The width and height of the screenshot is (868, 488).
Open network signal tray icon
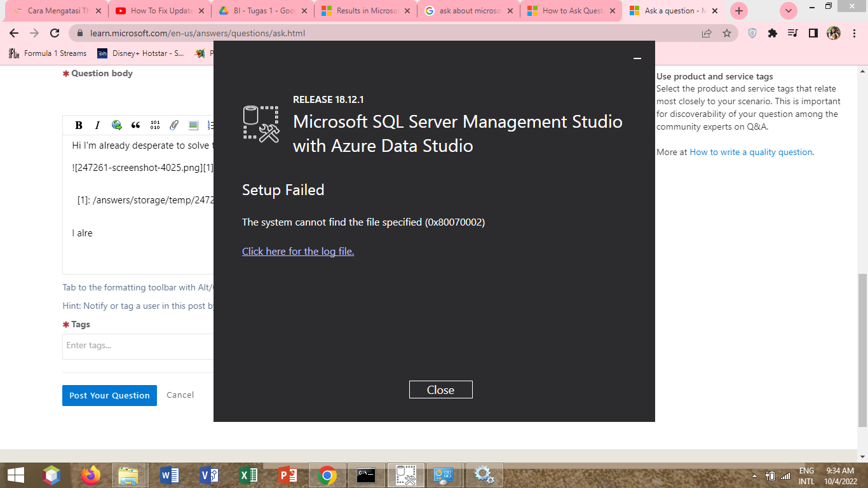(785, 475)
